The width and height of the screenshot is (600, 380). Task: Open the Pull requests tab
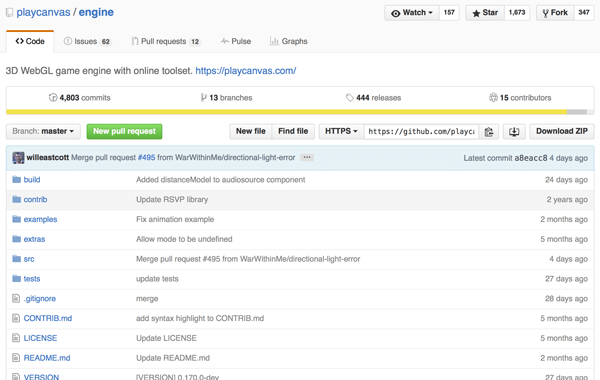pos(165,41)
